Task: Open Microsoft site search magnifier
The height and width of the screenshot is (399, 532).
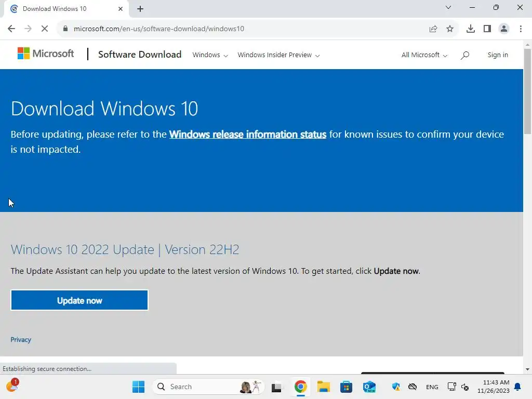Action: [x=465, y=55]
